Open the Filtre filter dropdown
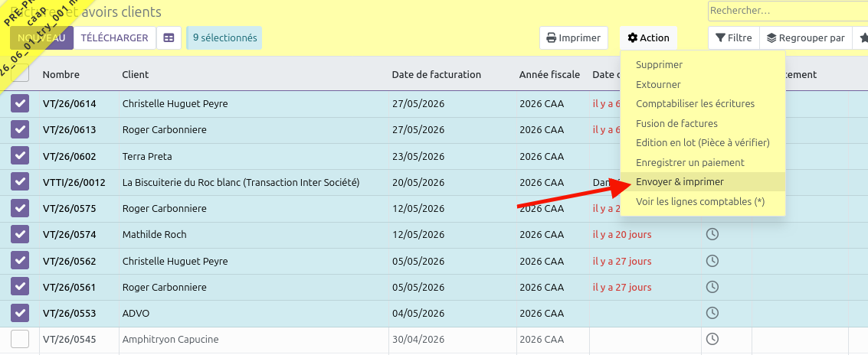Viewport: 868px width, 355px height. [733, 37]
